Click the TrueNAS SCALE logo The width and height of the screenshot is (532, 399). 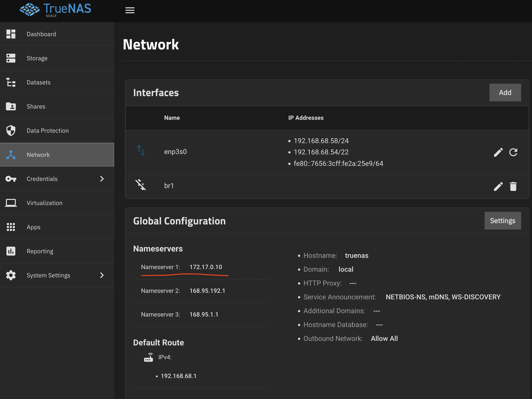click(x=55, y=10)
